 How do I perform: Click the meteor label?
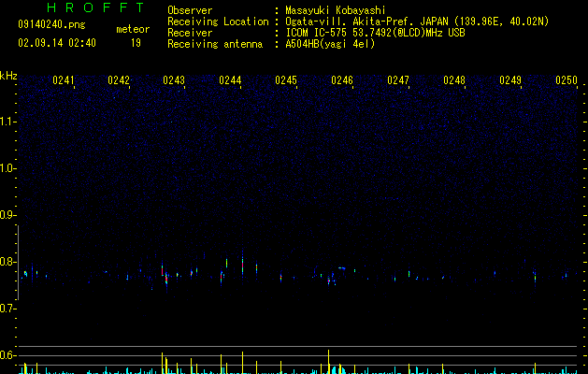tap(133, 29)
